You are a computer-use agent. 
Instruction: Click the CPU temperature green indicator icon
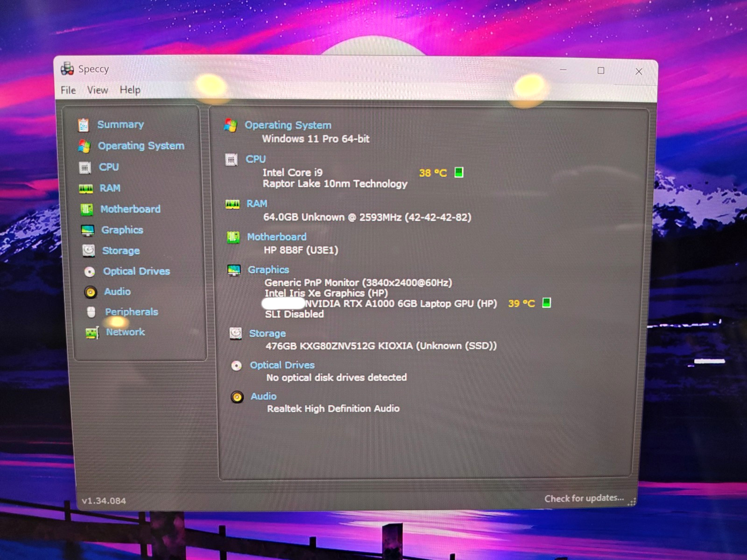[x=459, y=173]
